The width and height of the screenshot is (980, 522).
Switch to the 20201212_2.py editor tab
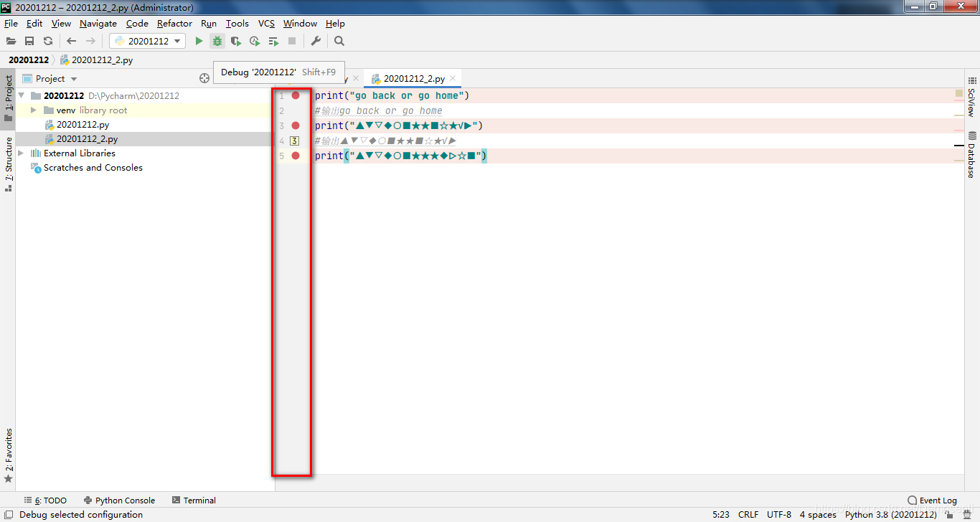[x=414, y=79]
